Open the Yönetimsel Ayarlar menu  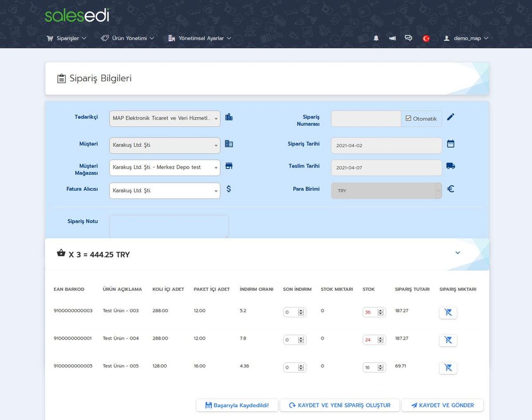point(199,38)
